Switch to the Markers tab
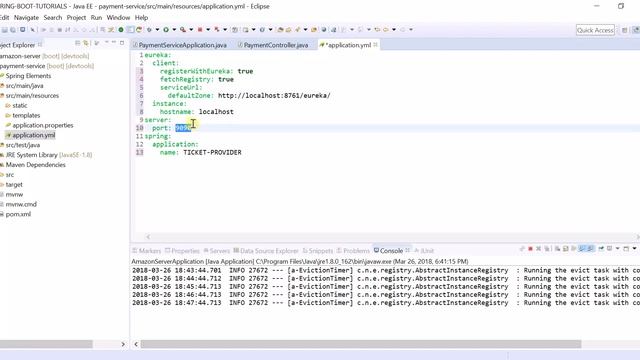This screenshot has height=360, width=640. pos(147,251)
